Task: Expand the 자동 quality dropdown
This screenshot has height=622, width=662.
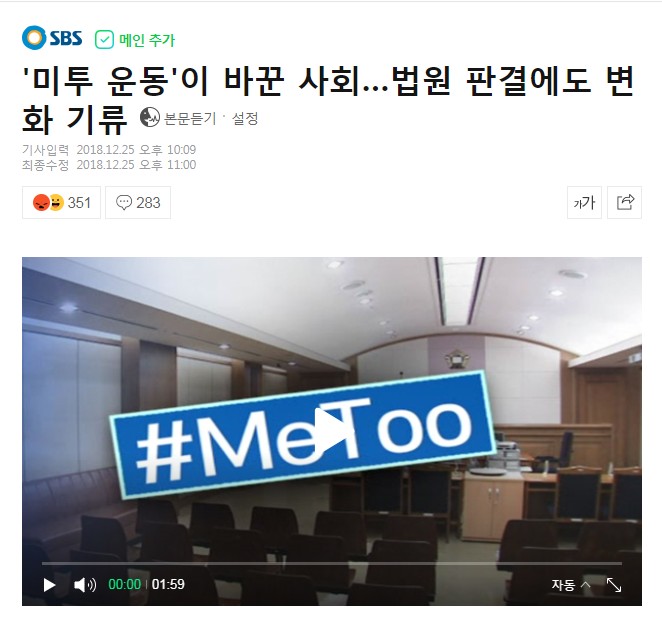Action: [x=571, y=585]
